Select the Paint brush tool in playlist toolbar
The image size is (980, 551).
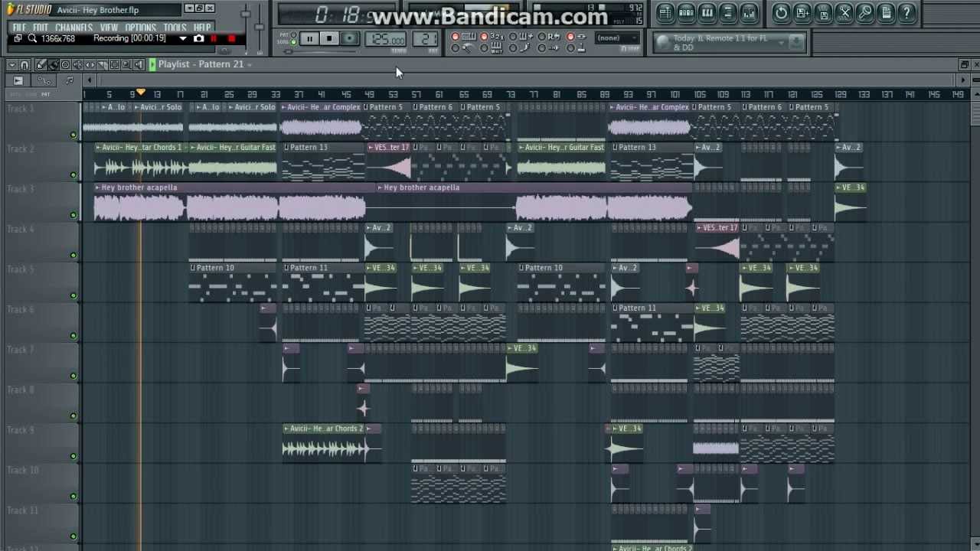click(x=53, y=65)
